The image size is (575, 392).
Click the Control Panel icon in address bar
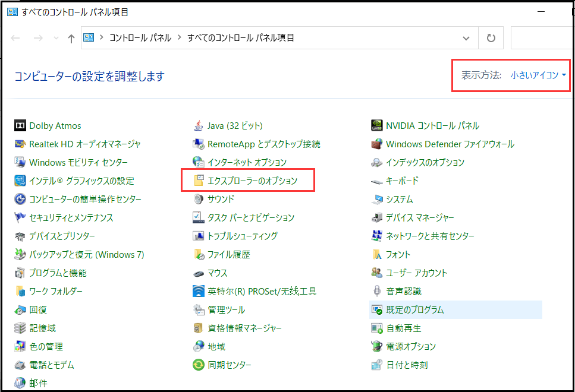pyautogui.click(x=89, y=37)
